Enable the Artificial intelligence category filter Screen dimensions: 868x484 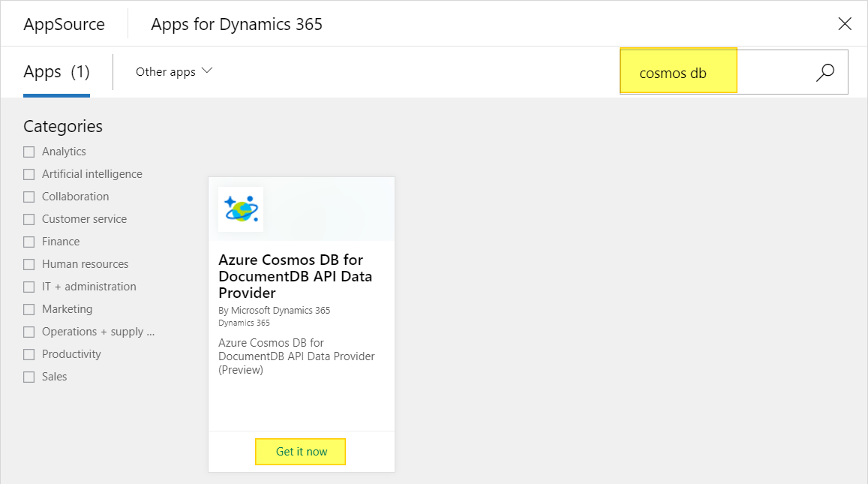[x=29, y=174]
